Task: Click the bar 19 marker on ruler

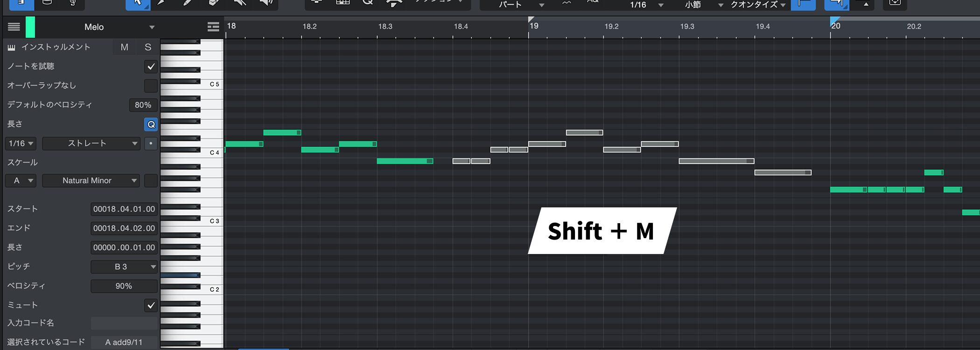Action: point(533,26)
